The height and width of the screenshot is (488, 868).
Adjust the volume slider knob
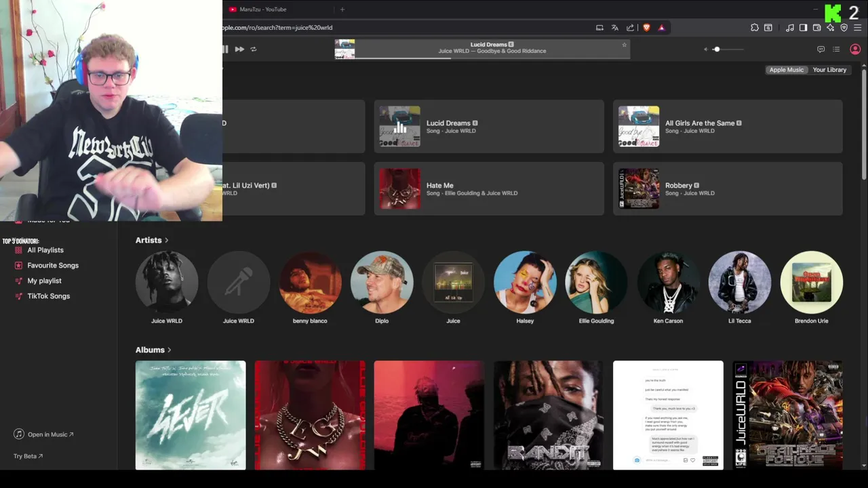pos(716,49)
